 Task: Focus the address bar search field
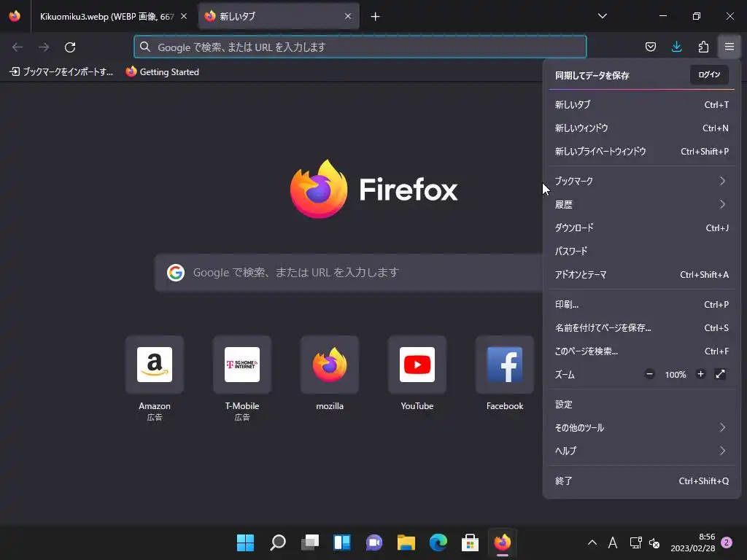tap(360, 47)
